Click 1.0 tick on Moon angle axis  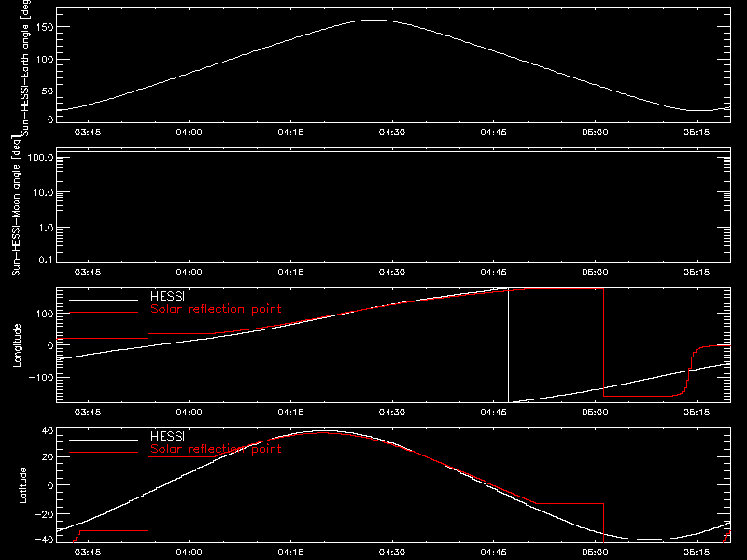coord(46,228)
